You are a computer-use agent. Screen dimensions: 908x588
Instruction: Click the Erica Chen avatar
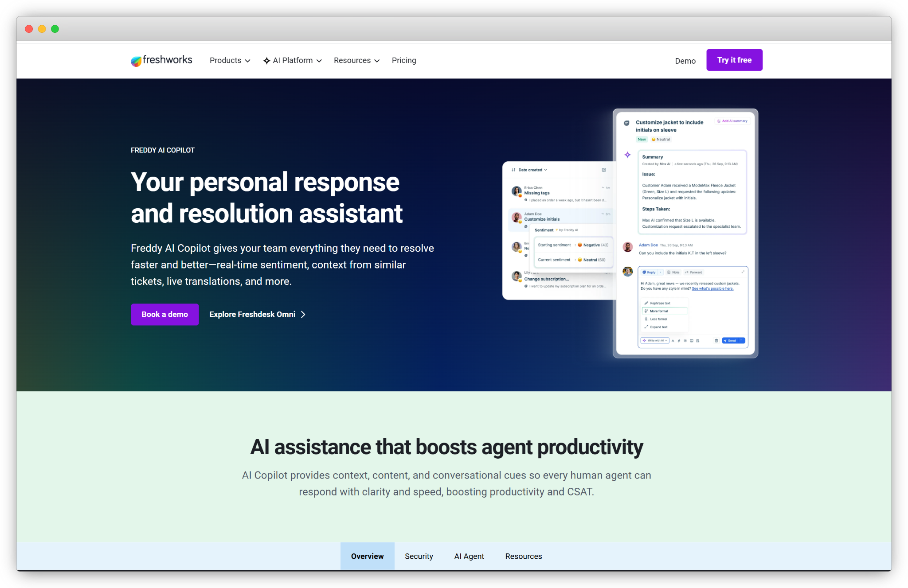click(517, 191)
